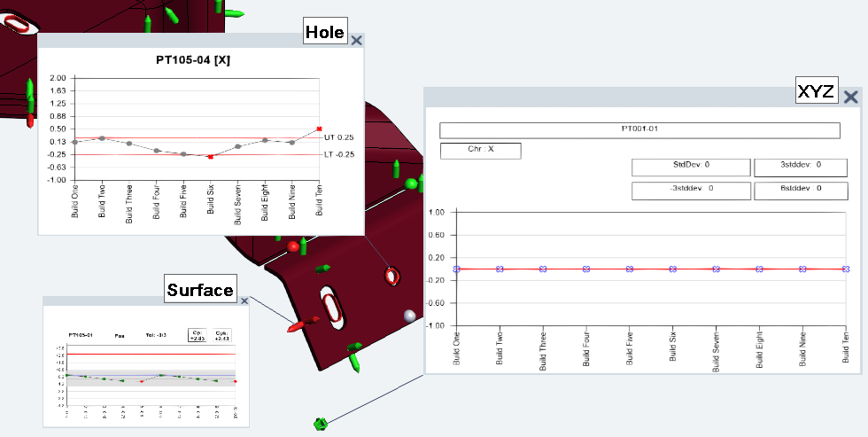Image resolution: width=868 pixels, height=437 pixels.
Task: Close the Surface chart popup
Action: point(244,301)
